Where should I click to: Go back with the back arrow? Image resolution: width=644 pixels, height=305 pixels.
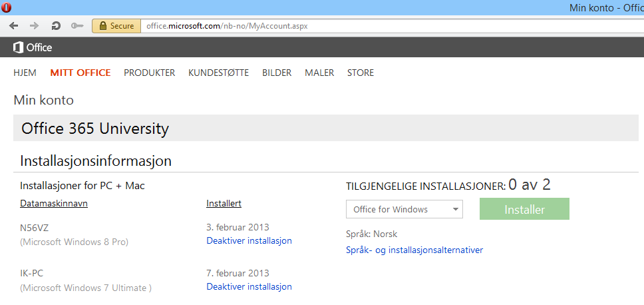pos(13,26)
